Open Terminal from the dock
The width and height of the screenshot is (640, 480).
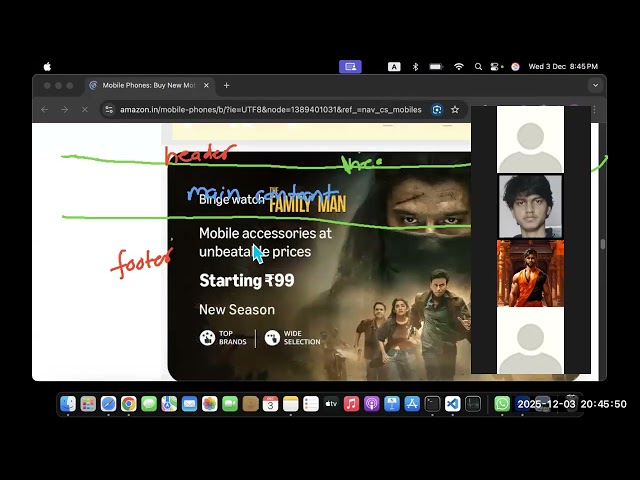(x=432, y=404)
